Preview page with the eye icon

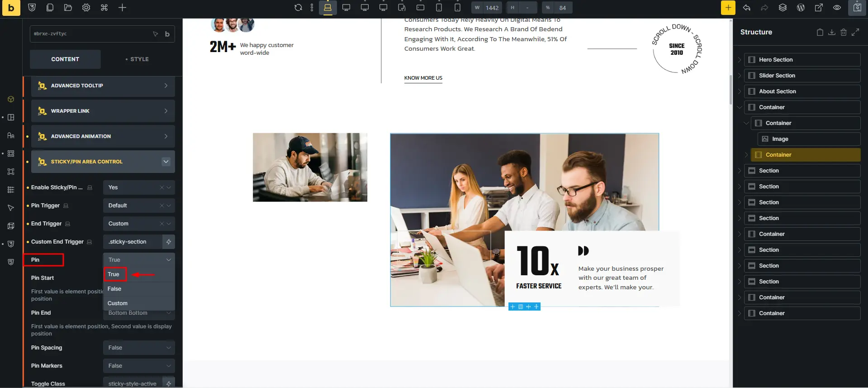click(x=837, y=8)
